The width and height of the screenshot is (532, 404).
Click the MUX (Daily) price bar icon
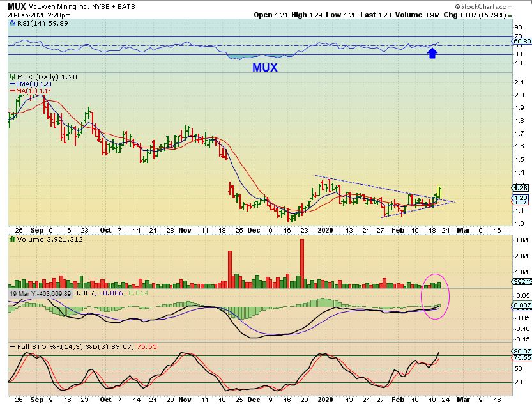click(x=13, y=77)
